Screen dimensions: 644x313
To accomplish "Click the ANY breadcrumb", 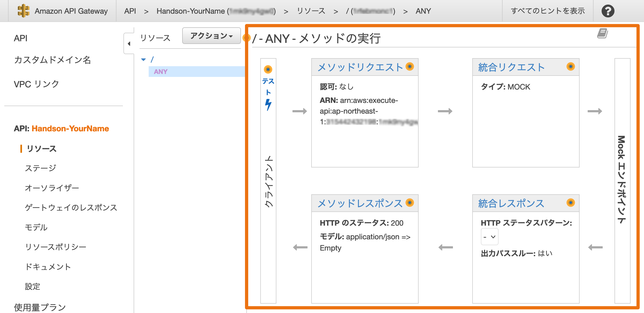I will (423, 11).
